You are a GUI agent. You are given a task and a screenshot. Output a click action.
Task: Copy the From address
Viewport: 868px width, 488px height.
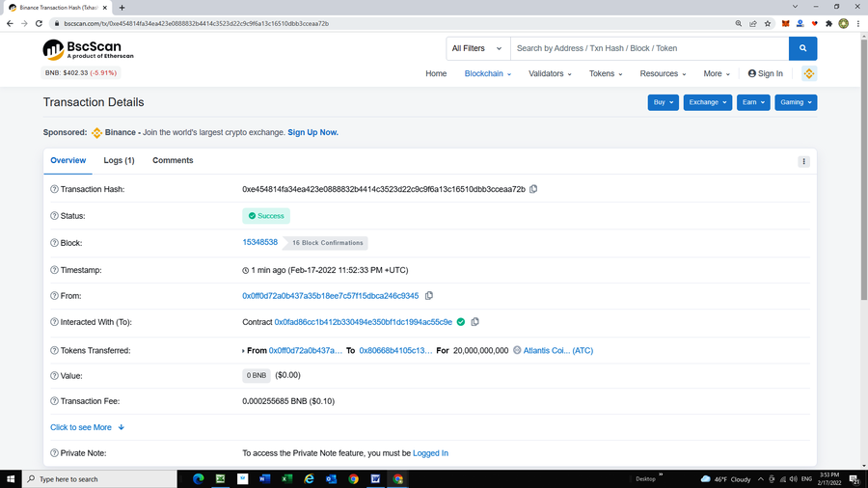click(x=429, y=296)
